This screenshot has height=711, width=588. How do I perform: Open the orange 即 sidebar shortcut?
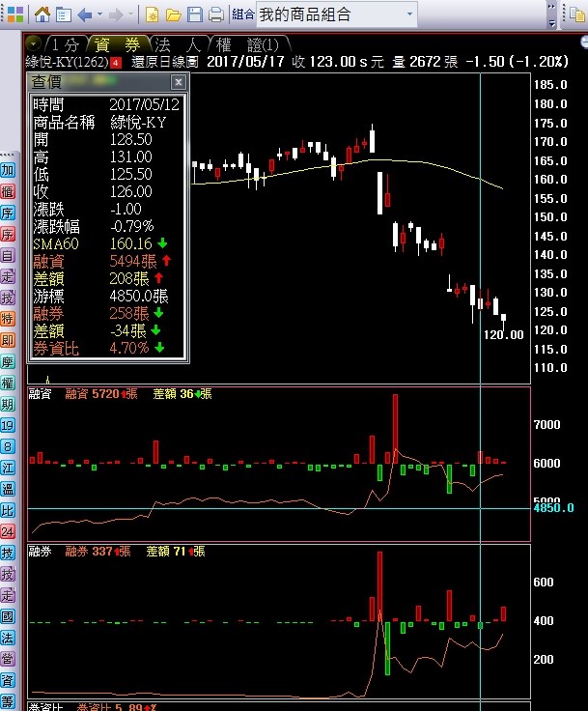click(8, 341)
